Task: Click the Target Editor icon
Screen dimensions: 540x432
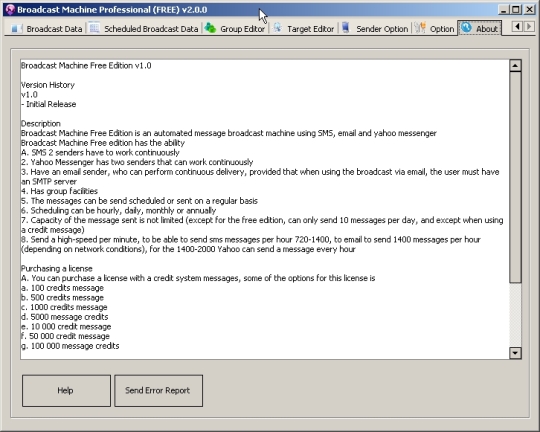Action: [x=277, y=28]
